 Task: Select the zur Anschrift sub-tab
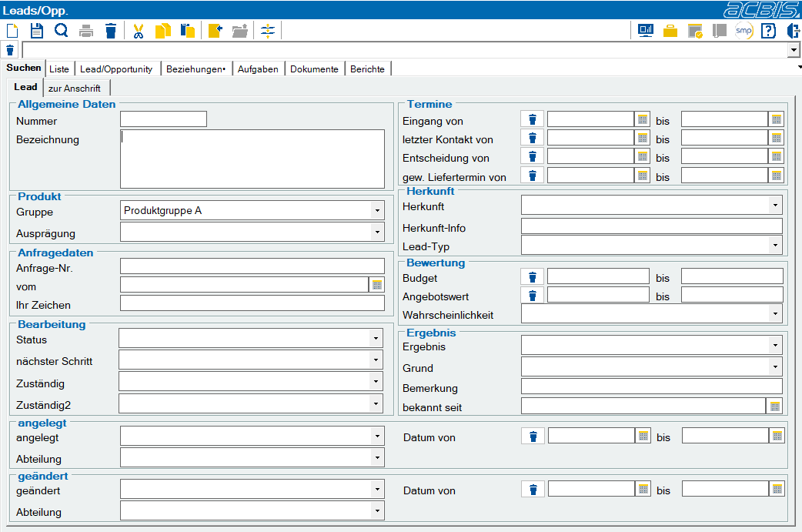click(x=75, y=88)
